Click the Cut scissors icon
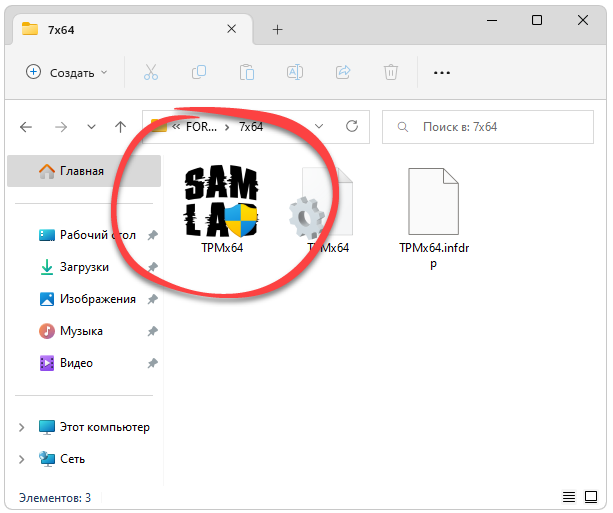The width and height of the screenshot is (613, 513). pyautogui.click(x=151, y=72)
